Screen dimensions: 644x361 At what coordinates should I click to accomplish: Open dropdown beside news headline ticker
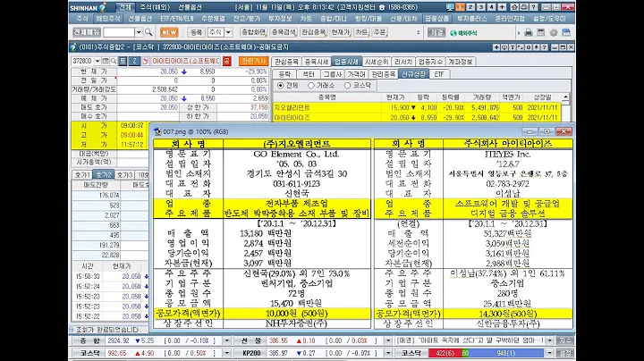click(x=549, y=340)
